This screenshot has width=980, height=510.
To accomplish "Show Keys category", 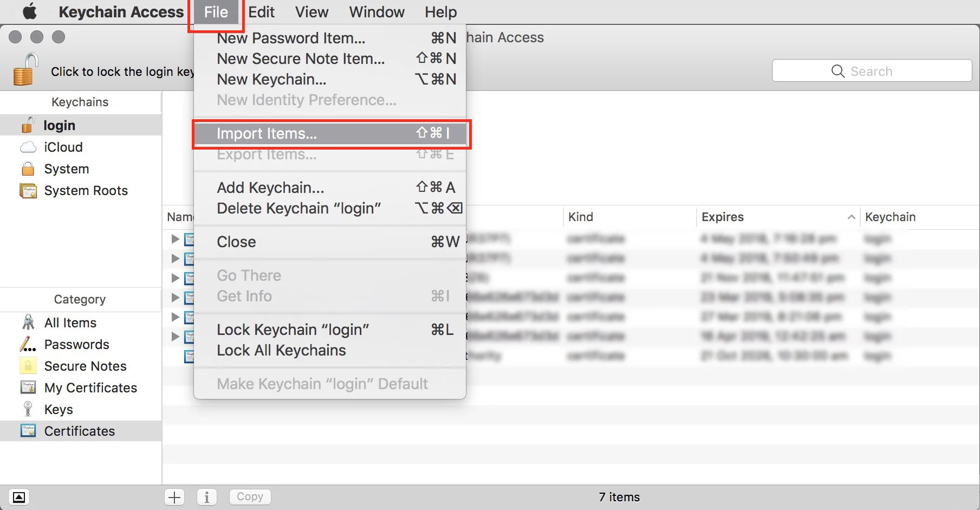I will [x=81, y=409].
